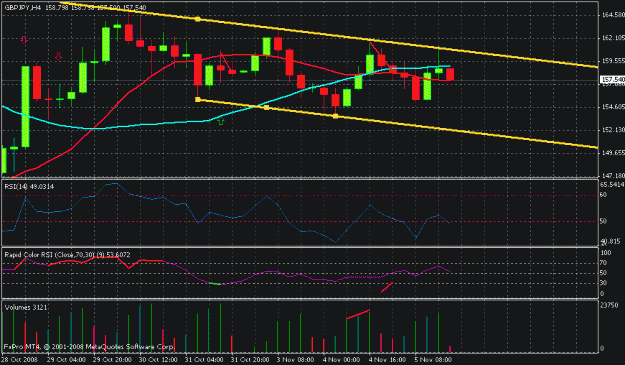Click the 29 Oct 04:00 time label
Screen dimensions: 625x365
66,359
